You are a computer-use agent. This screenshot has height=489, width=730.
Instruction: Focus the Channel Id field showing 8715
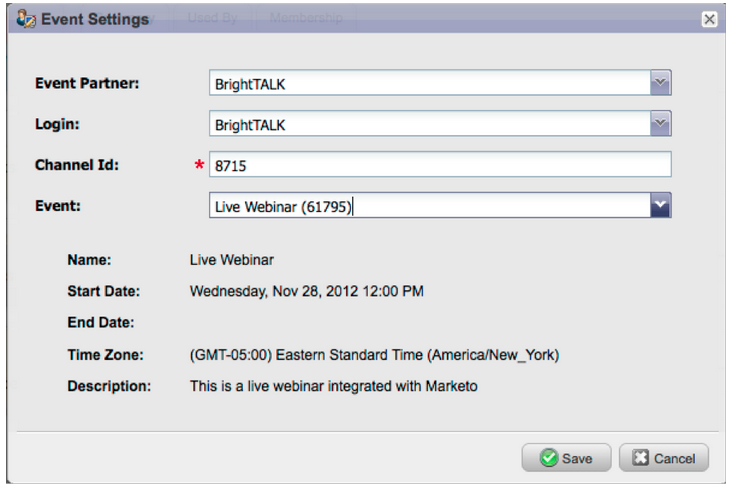(440, 164)
